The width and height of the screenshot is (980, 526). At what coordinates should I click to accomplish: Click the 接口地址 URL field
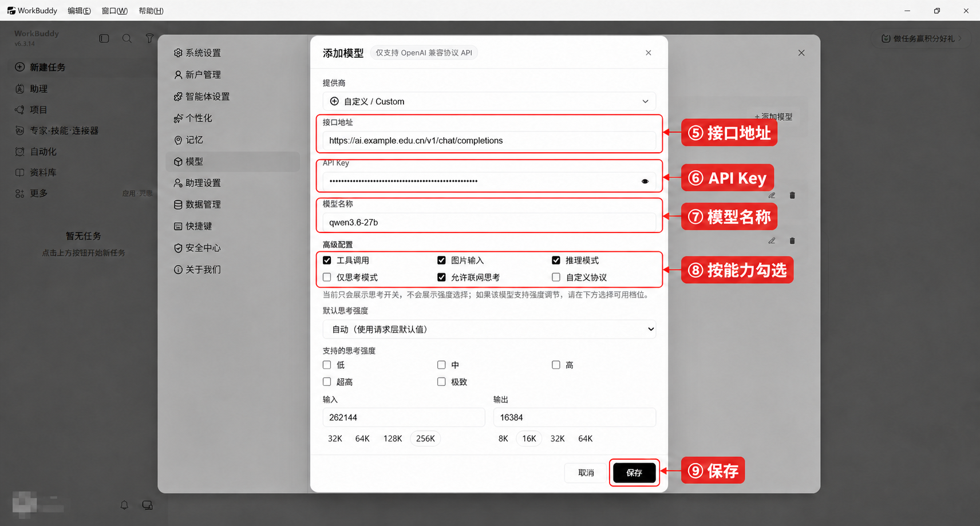coord(489,141)
